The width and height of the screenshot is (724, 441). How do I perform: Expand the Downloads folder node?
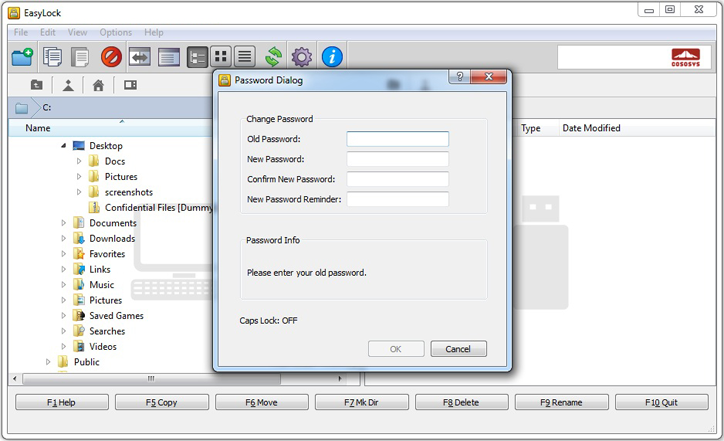tap(64, 238)
